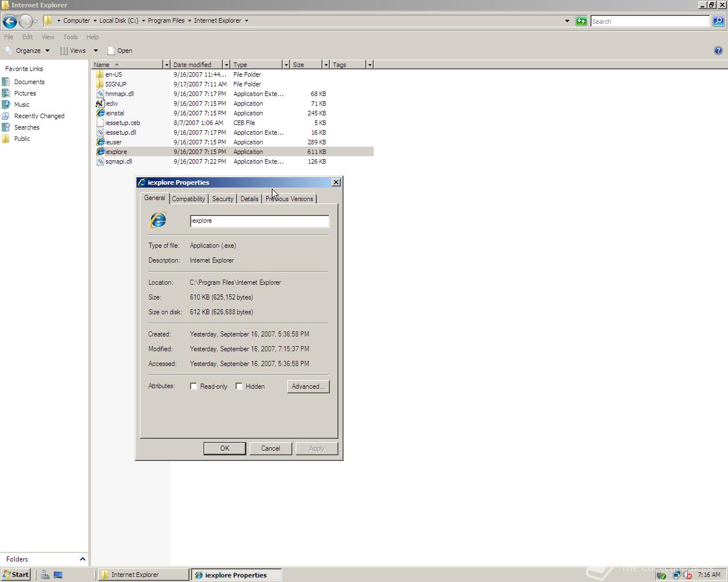Select the General tab

(x=154, y=198)
